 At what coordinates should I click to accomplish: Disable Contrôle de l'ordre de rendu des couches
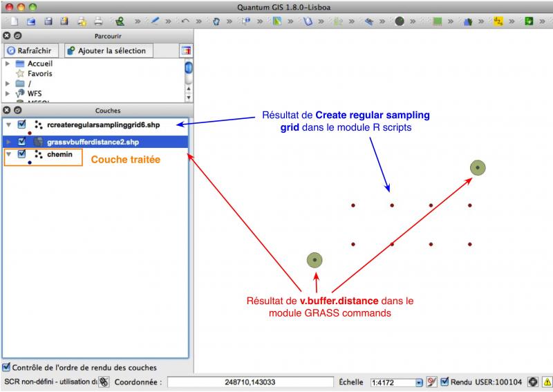(x=7, y=368)
